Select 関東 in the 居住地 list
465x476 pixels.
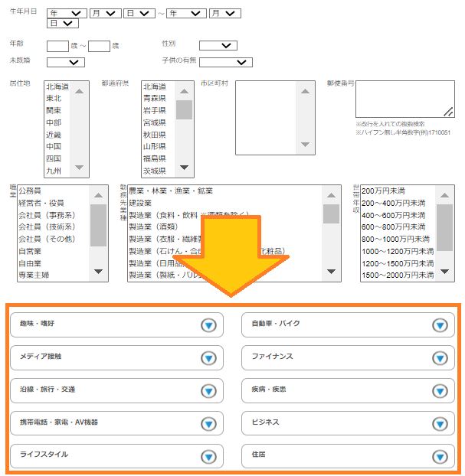[x=54, y=111]
